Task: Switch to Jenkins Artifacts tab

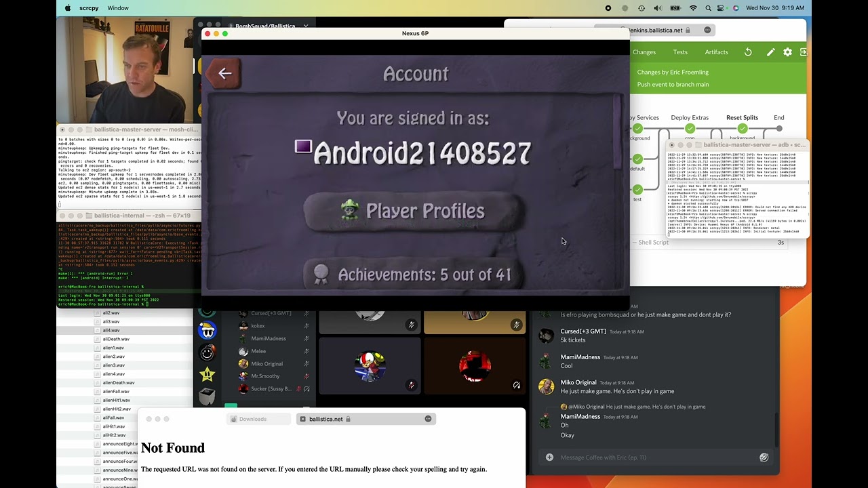Action: (716, 52)
